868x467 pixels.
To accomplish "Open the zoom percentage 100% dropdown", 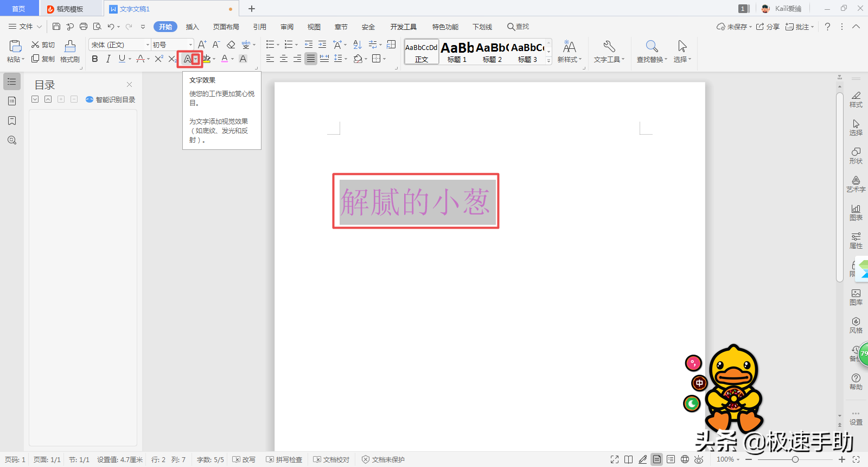I will 728,459.
